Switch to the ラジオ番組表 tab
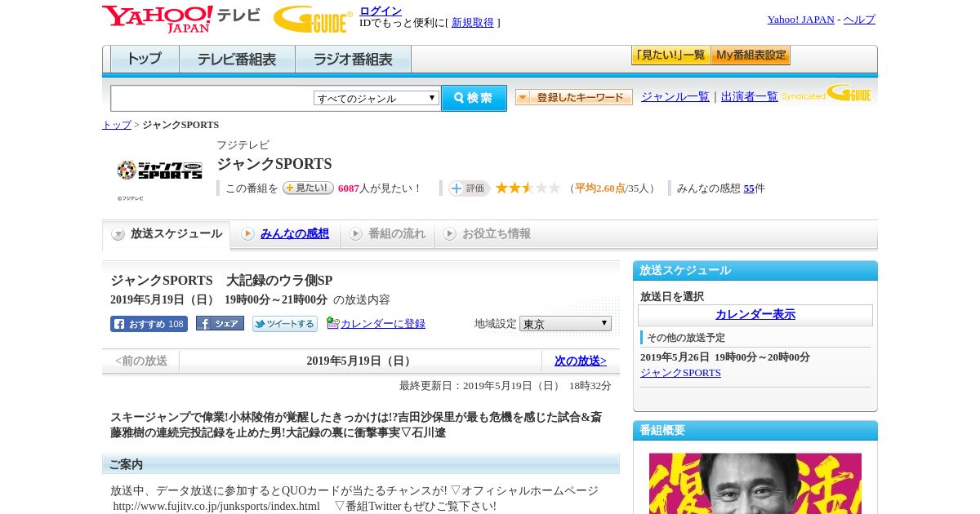 point(353,60)
